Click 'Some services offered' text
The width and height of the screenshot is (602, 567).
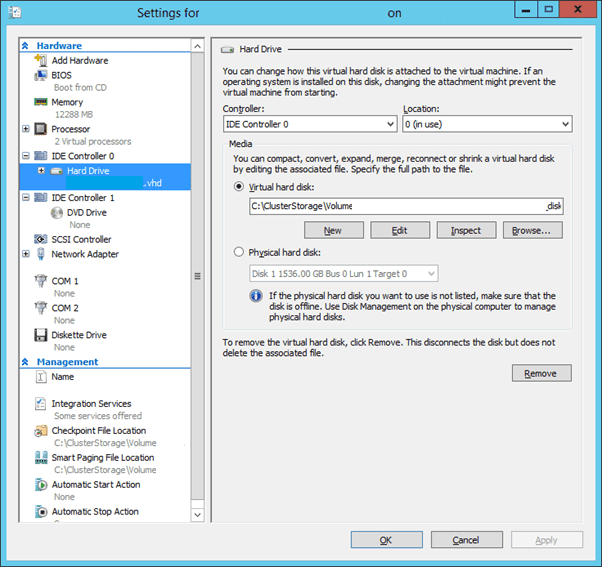tap(98, 416)
